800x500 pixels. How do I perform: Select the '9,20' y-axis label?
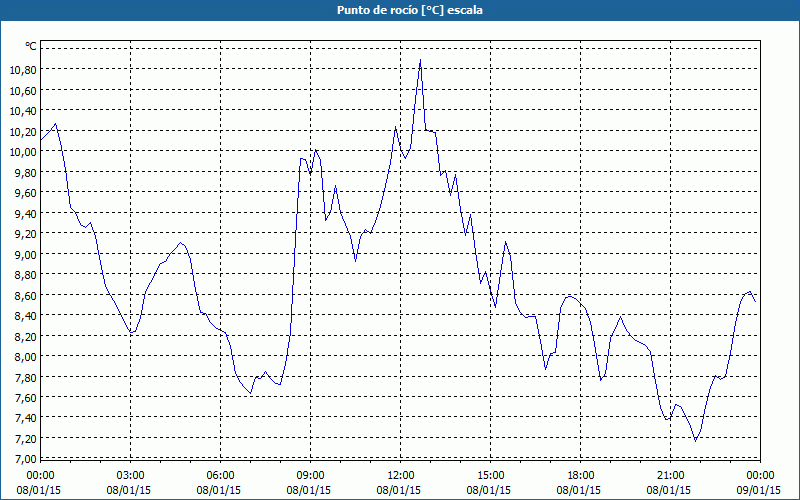pyautogui.click(x=26, y=234)
